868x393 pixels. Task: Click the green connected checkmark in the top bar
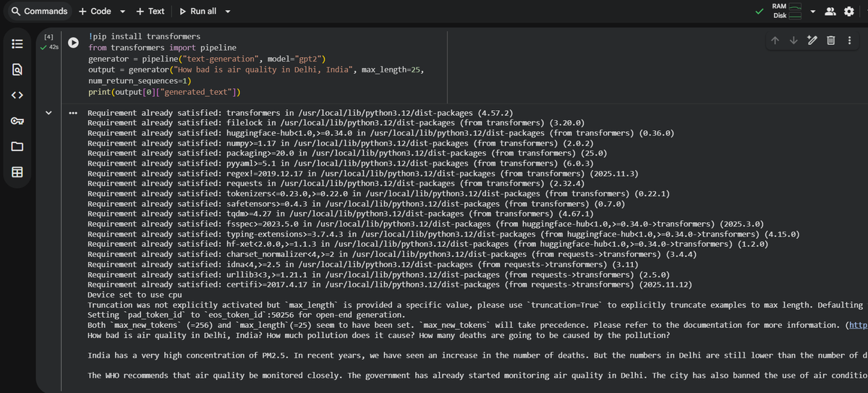pyautogui.click(x=759, y=12)
